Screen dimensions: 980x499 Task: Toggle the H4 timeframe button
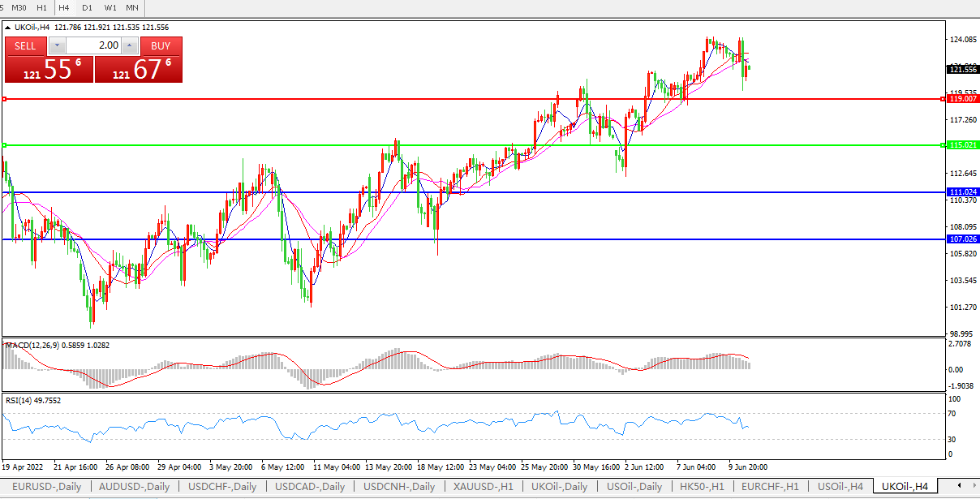pos(64,7)
